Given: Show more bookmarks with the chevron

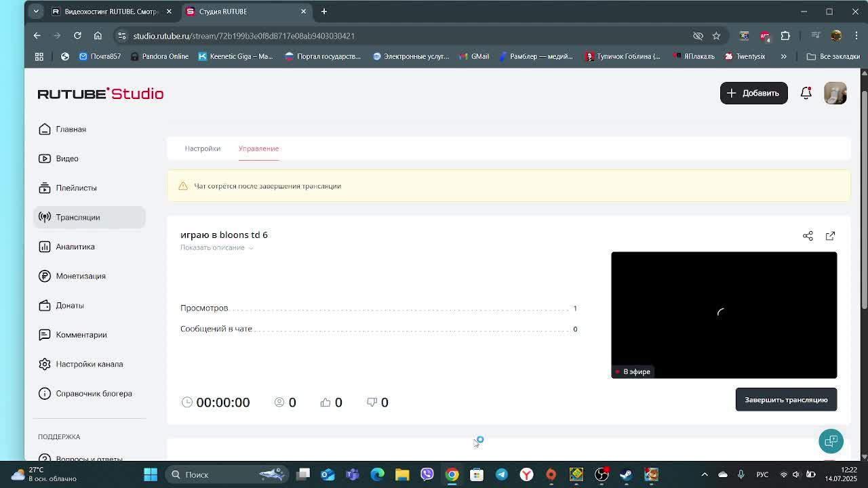Looking at the screenshot, I should point(783,56).
